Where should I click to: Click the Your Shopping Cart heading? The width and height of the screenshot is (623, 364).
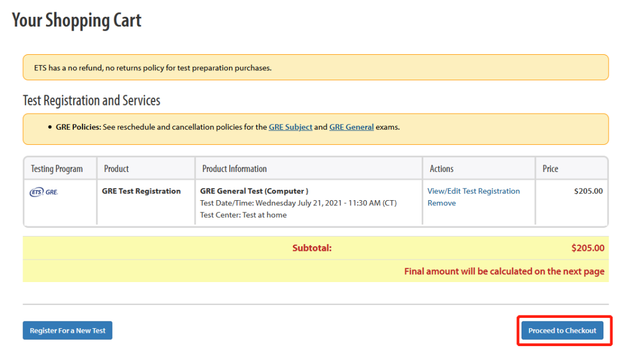(x=77, y=21)
